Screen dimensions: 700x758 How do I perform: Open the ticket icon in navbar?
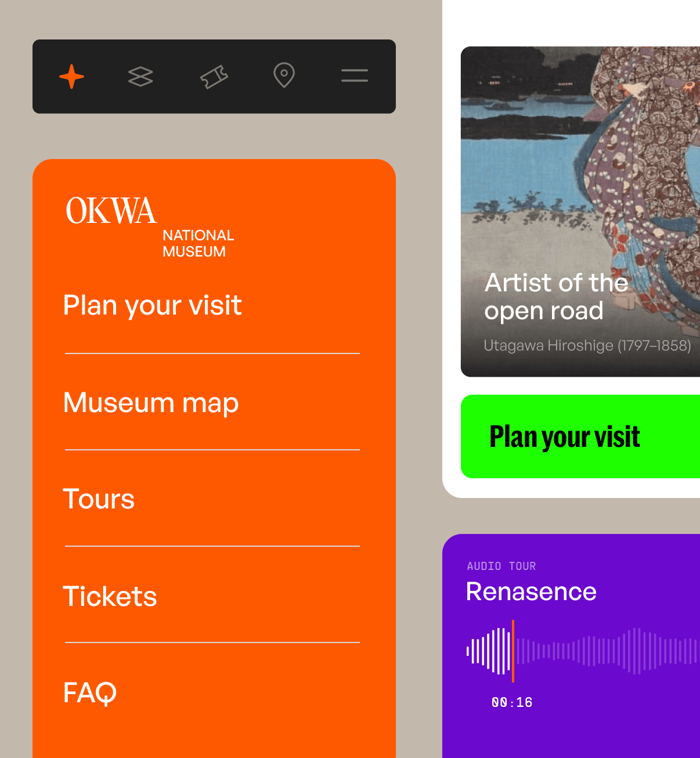click(214, 77)
